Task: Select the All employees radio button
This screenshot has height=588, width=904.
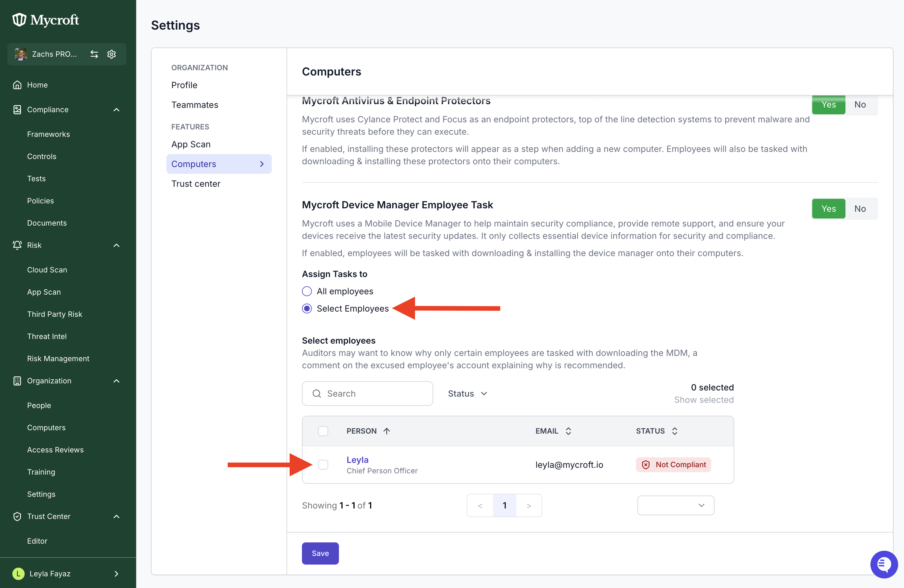Action: tap(307, 291)
